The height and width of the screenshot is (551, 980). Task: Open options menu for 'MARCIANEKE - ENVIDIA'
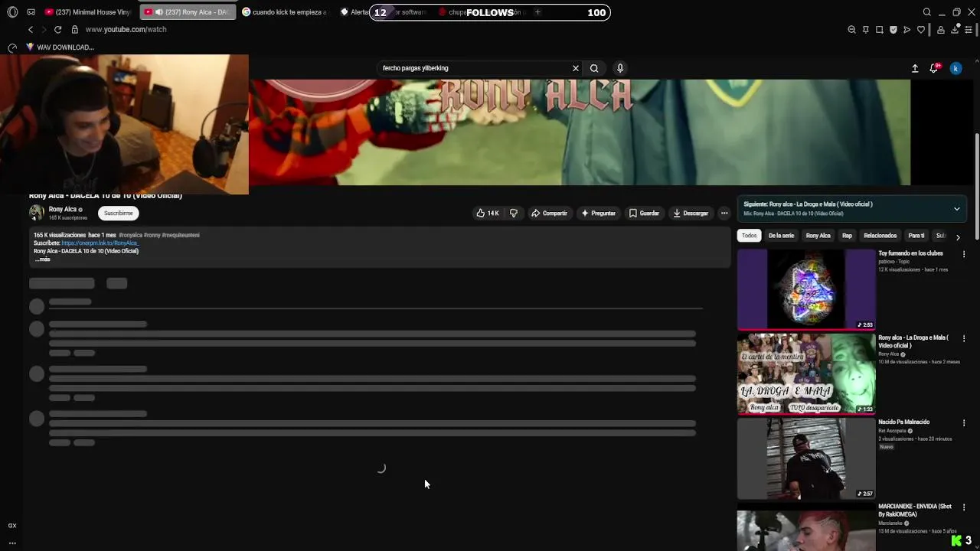coord(964,507)
